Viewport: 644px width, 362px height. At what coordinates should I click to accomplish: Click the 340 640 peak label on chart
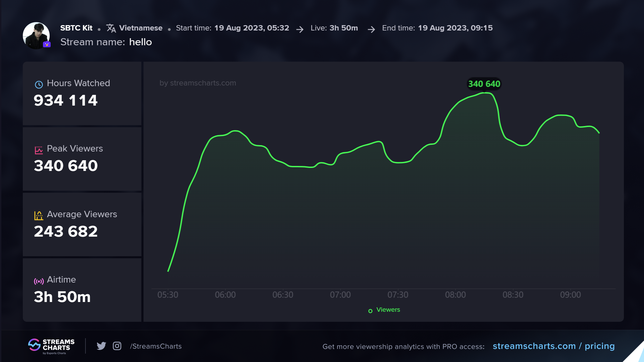pos(484,84)
